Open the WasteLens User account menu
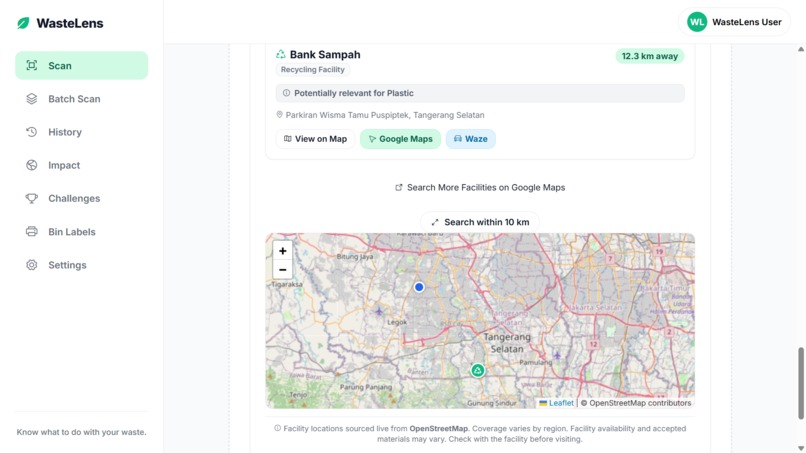The image size is (806, 453). pos(734,22)
